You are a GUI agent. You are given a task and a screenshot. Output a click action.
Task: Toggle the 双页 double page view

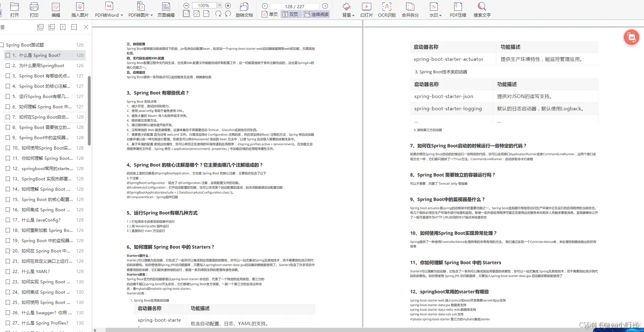click(x=291, y=14)
